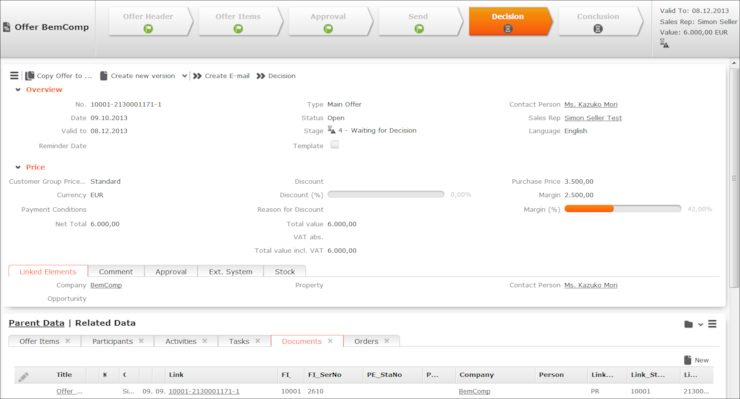Switch to the Comment tab

click(116, 272)
